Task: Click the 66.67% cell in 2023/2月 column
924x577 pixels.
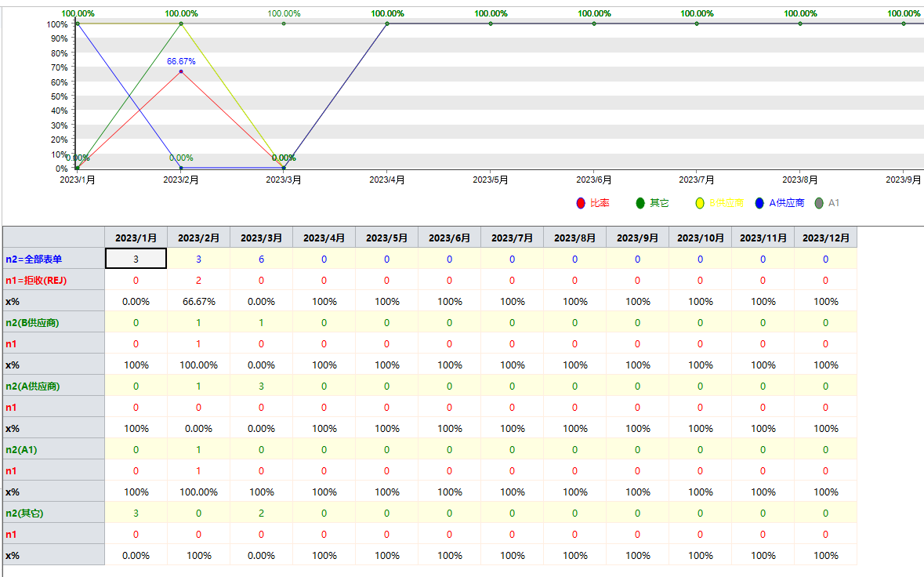Action: coord(198,301)
